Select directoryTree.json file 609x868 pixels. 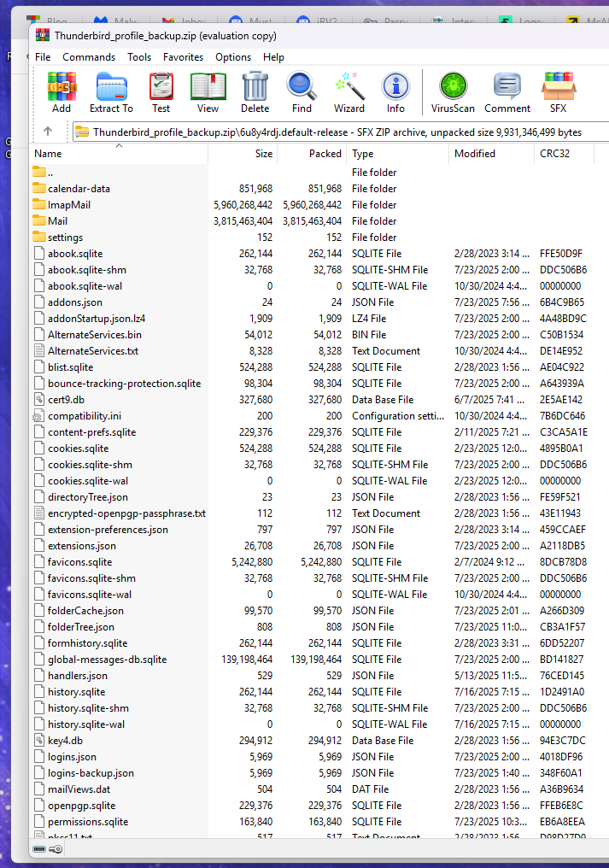(x=81, y=496)
